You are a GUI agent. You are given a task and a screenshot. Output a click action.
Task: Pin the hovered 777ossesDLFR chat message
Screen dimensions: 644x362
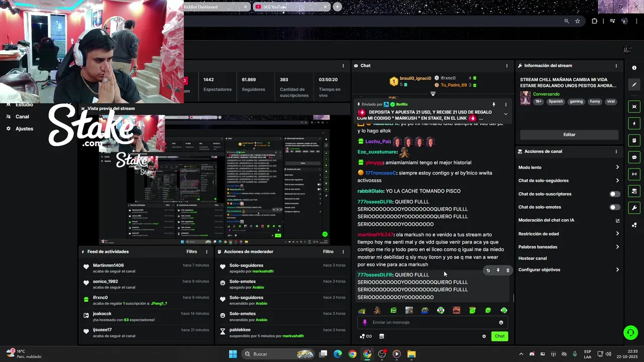(x=498, y=270)
